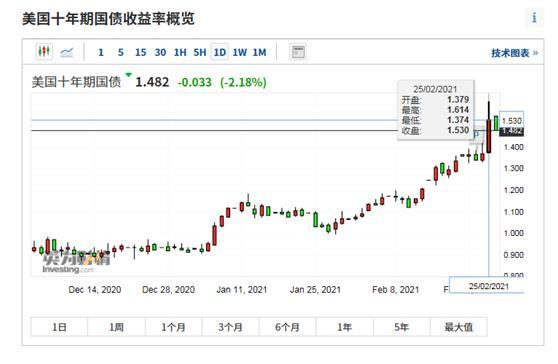Choose the 1H interval
The image size is (558, 364).
click(x=180, y=53)
